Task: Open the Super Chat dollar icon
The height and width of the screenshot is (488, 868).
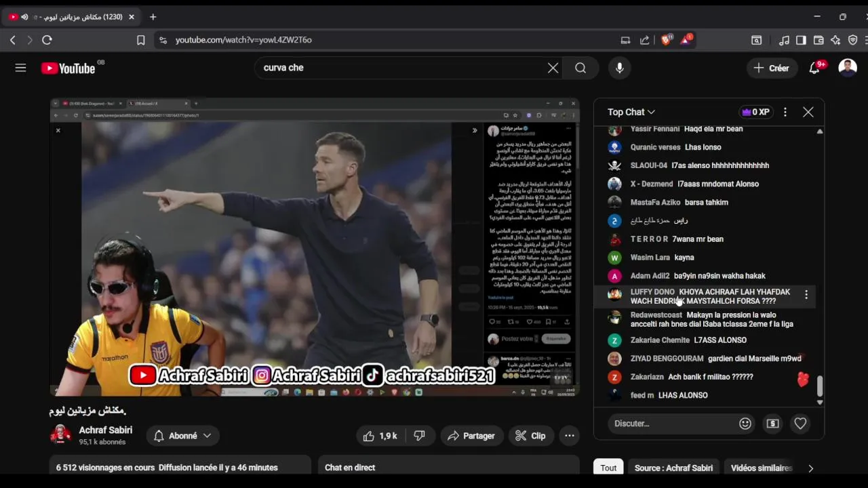Action: coord(772,424)
